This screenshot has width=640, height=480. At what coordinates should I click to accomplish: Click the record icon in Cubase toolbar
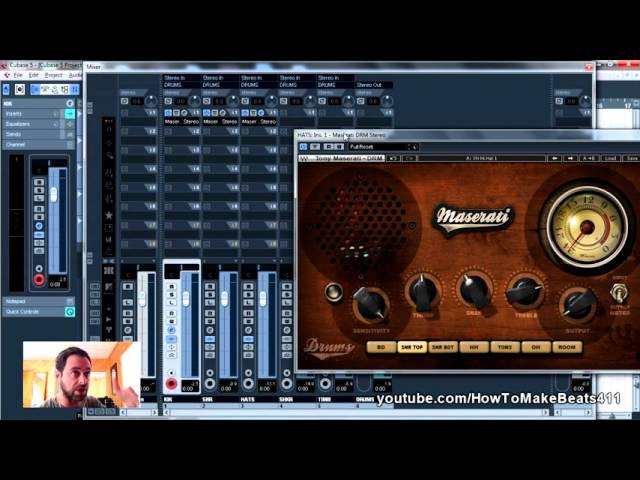click(20, 89)
